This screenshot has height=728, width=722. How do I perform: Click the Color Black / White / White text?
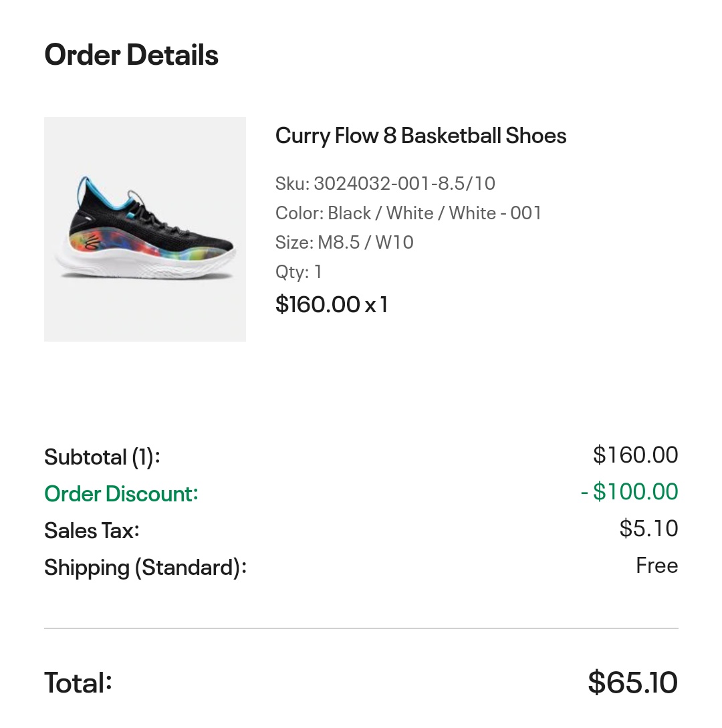[x=408, y=213]
